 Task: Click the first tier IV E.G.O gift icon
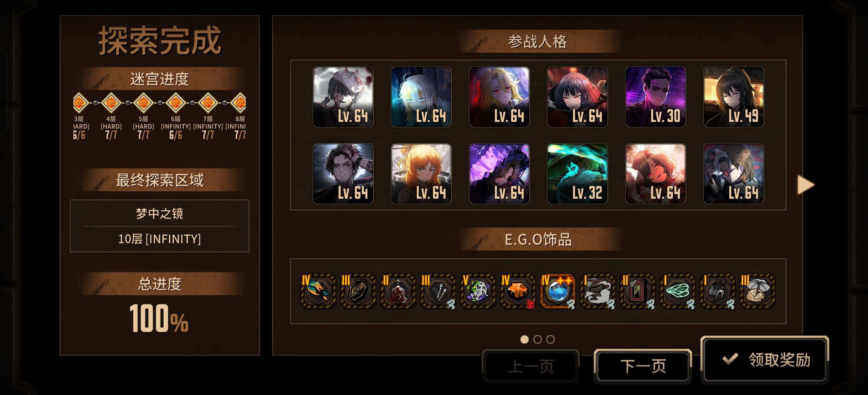pos(318,291)
